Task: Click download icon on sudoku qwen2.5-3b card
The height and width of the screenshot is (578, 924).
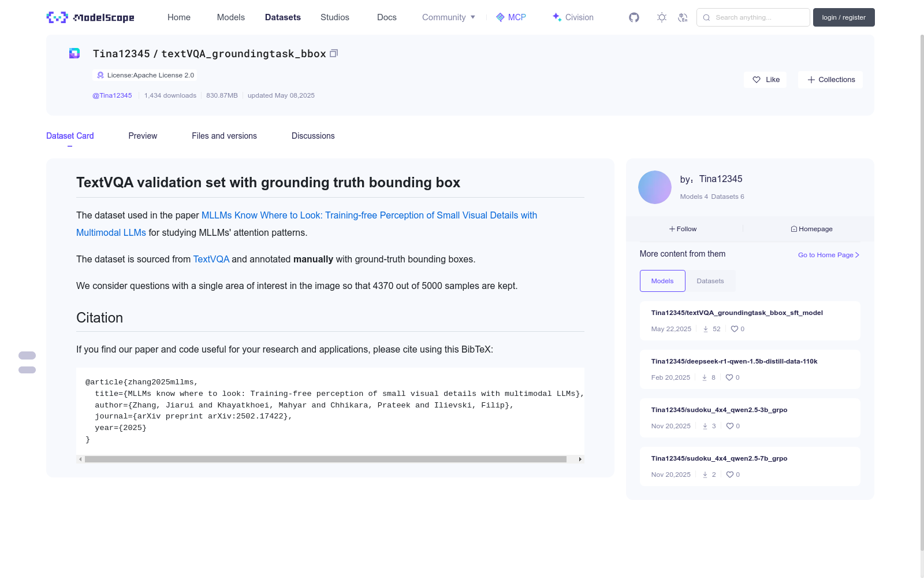Action: pyautogui.click(x=705, y=426)
